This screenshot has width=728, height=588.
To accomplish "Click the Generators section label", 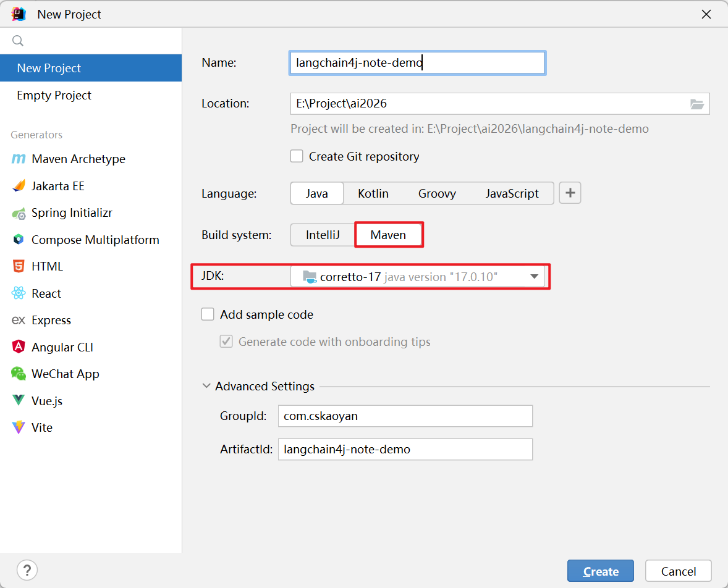I will tap(36, 135).
